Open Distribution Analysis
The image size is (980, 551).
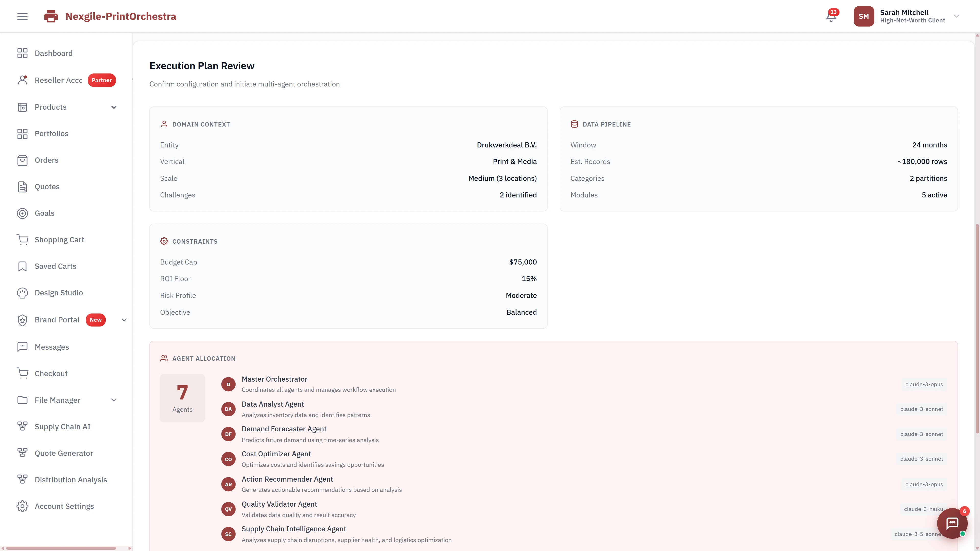[x=71, y=480]
